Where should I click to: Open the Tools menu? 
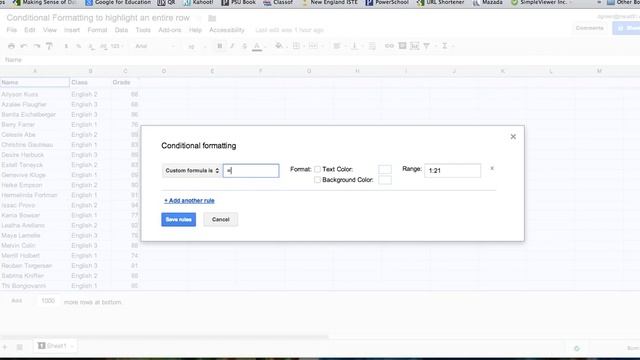pos(143,30)
